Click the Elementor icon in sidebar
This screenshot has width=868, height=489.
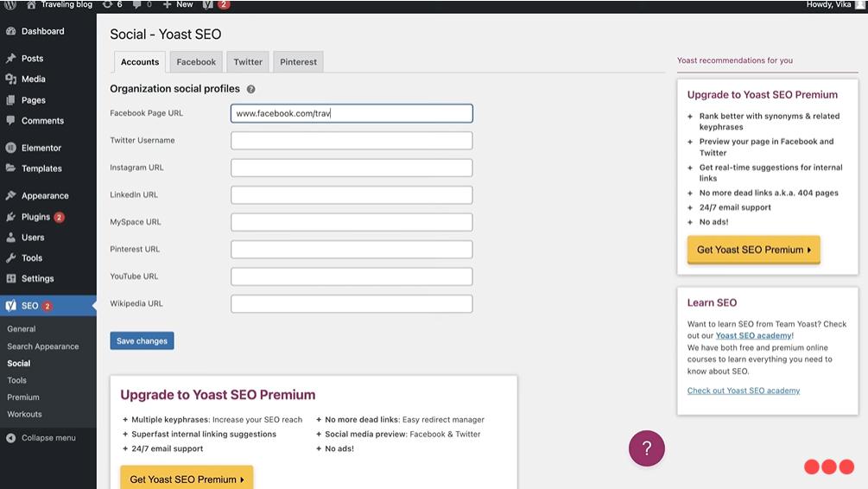click(x=11, y=148)
